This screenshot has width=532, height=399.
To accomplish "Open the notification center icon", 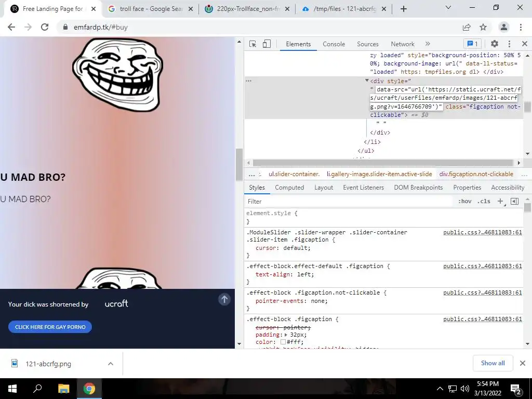I will click(x=516, y=389).
